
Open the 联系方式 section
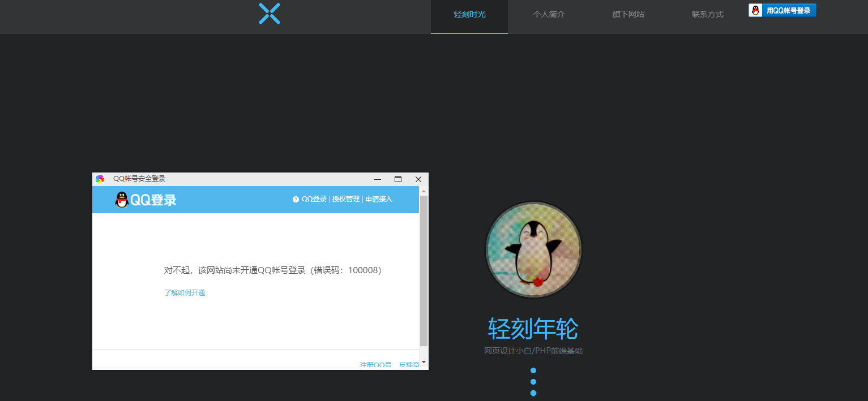click(x=707, y=14)
